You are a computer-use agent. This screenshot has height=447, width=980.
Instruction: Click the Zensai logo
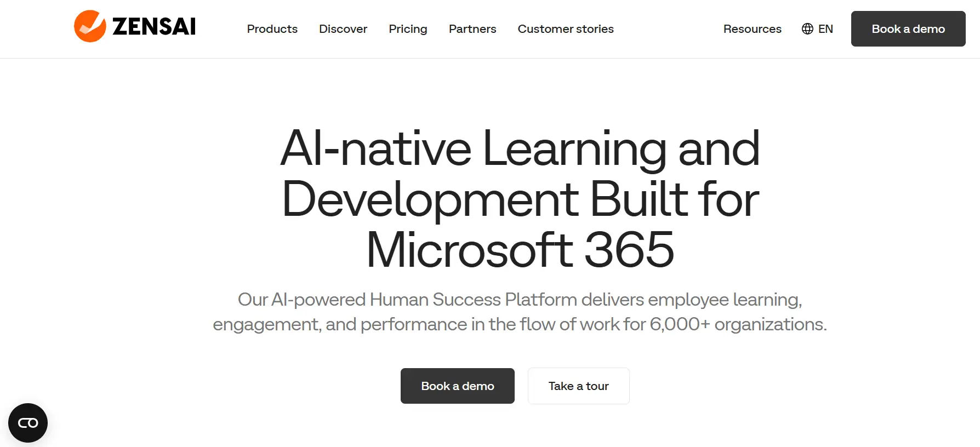[x=135, y=26]
